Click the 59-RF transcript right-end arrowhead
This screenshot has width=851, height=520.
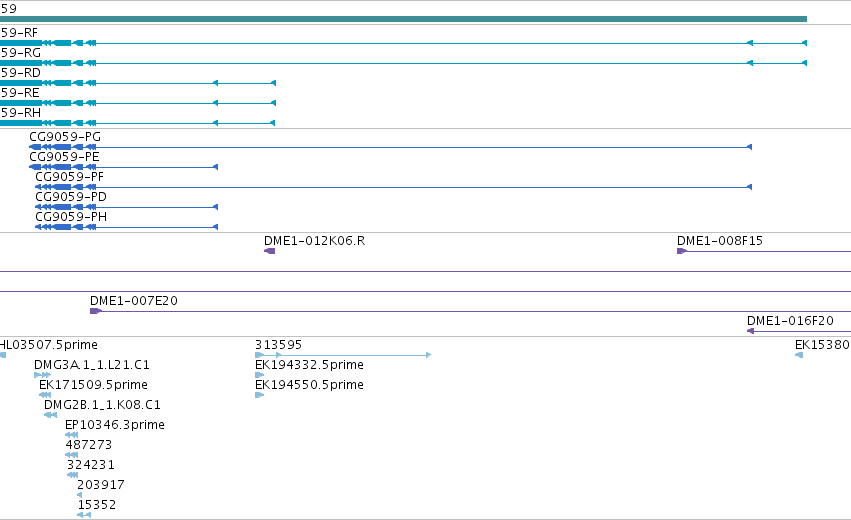[x=804, y=43]
